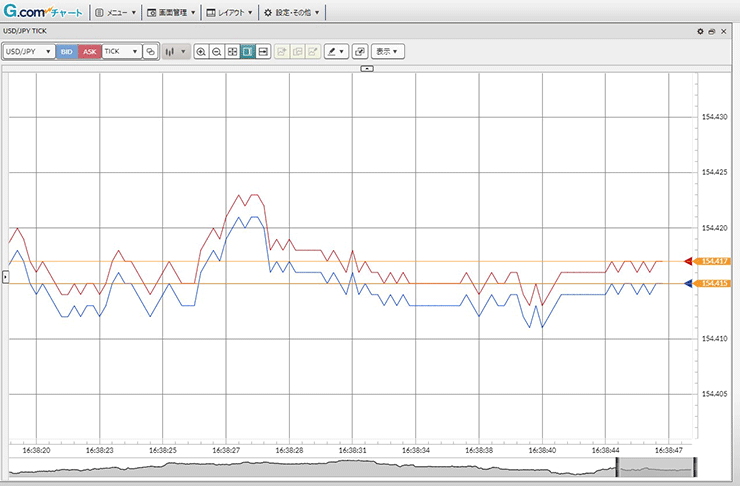Toggle the BID price line

(x=66, y=51)
